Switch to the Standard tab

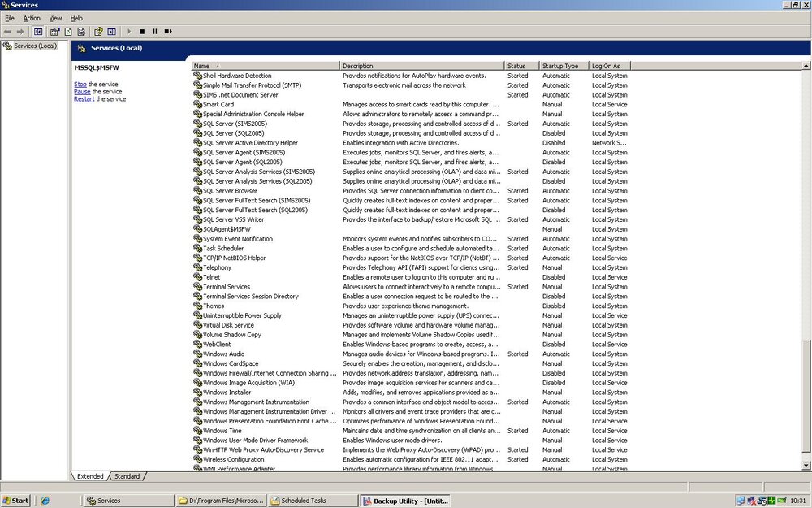coord(127,476)
